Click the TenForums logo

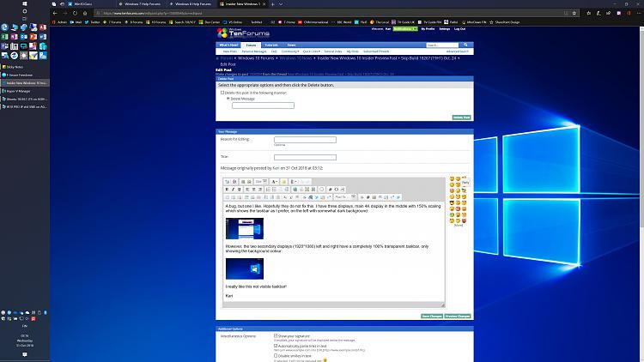point(243,33)
